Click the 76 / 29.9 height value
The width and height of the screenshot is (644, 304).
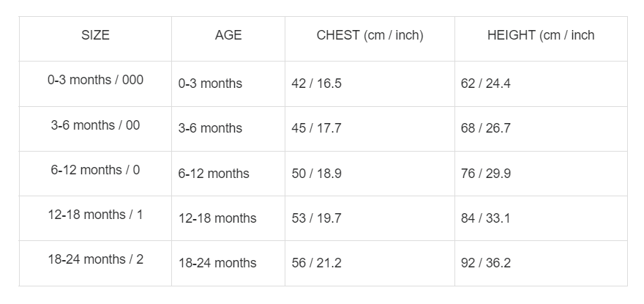485,174
